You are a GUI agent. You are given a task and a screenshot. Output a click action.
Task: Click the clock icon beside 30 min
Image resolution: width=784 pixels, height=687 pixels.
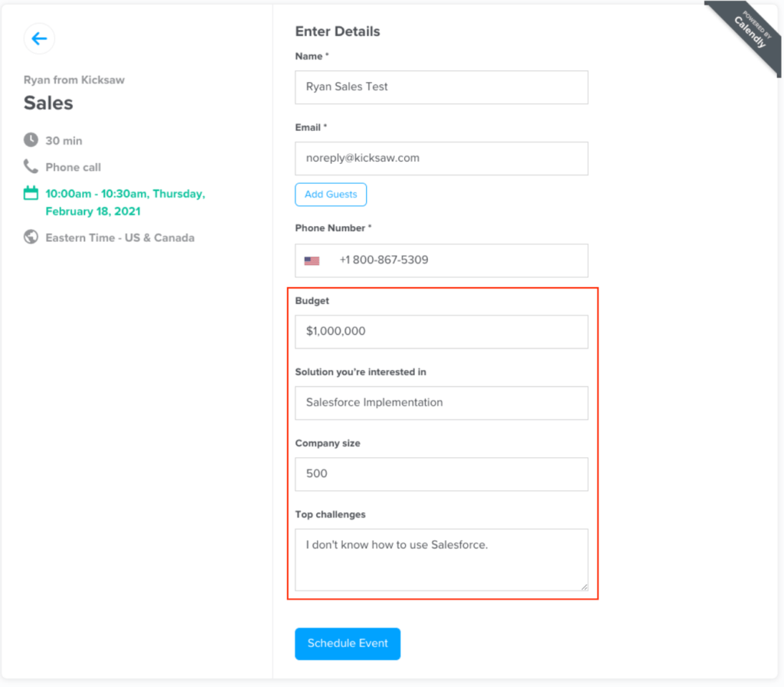point(31,140)
